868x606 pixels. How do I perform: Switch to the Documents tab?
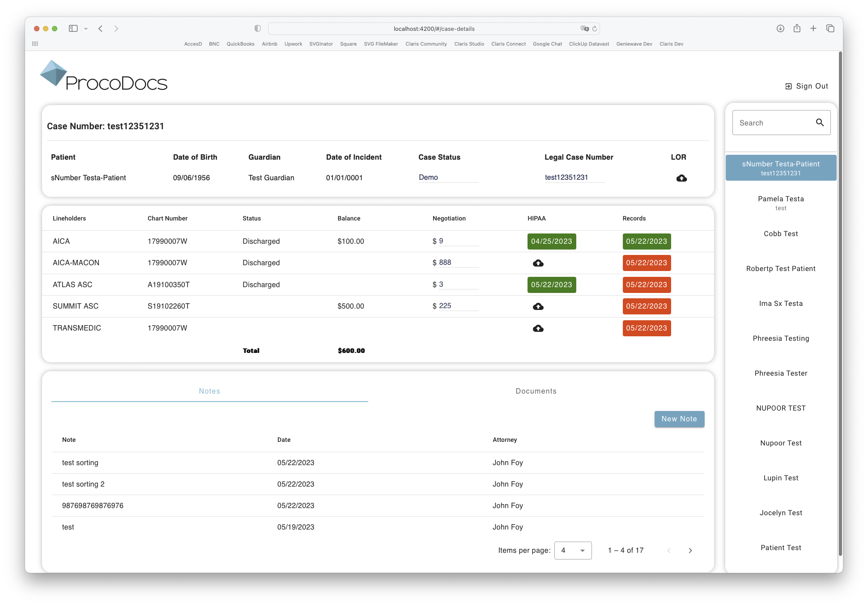coord(536,391)
